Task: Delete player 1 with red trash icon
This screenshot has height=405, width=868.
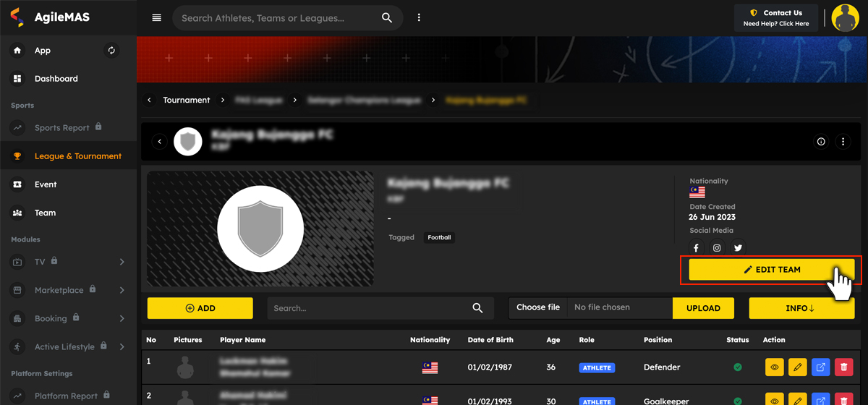Action: tap(843, 367)
